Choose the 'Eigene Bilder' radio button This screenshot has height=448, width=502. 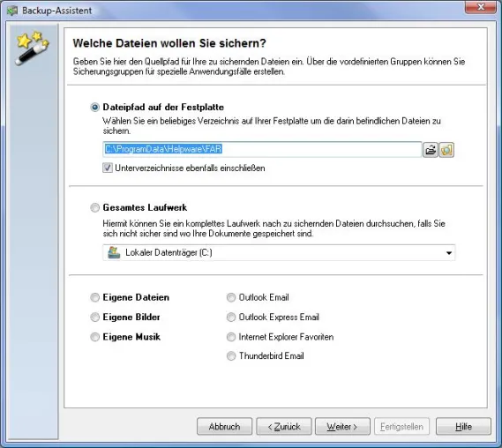point(94,317)
